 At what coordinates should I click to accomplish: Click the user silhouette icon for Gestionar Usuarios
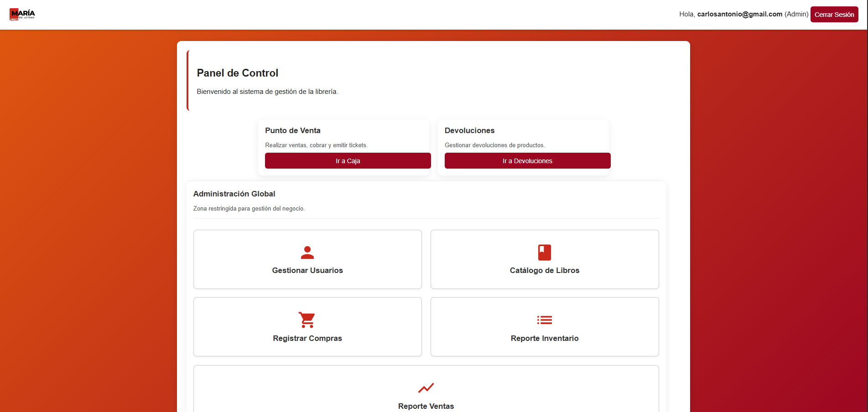pos(307,252)
